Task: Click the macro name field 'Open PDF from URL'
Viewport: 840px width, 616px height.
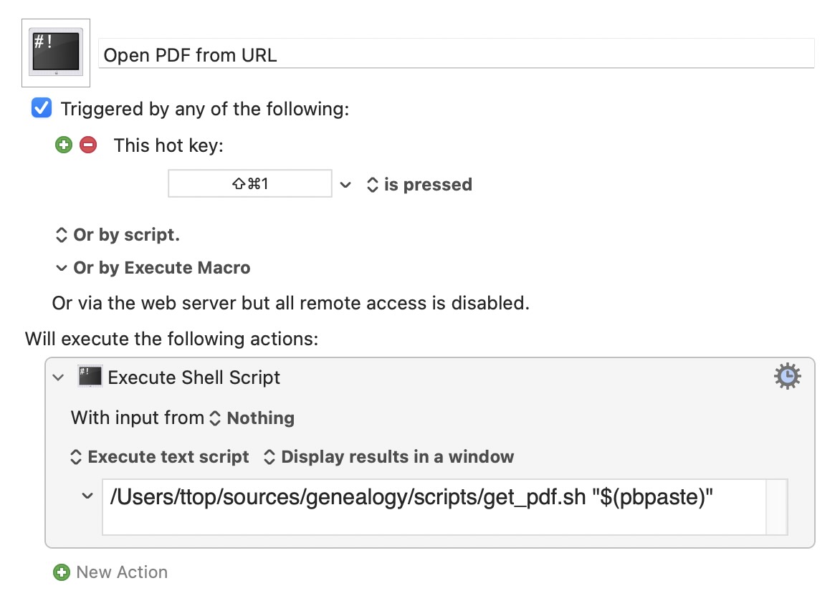Action: tap(457, 54)
